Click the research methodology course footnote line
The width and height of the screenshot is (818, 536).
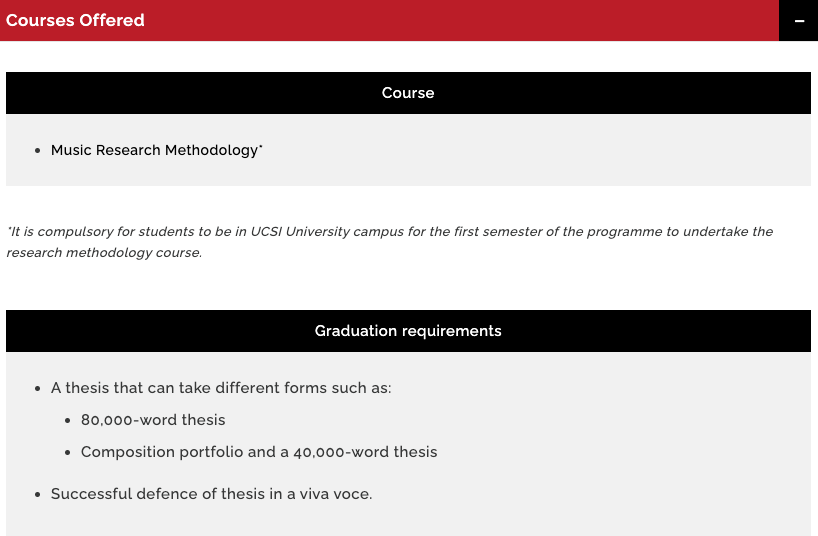(x=104, y=253)
